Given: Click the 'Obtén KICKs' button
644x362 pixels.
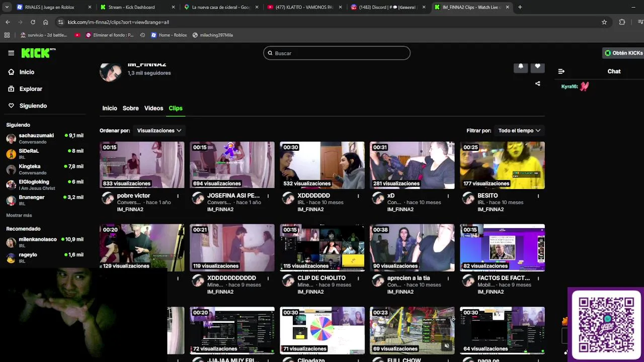Looking at the screenshot, I should [x=624, y=53].
